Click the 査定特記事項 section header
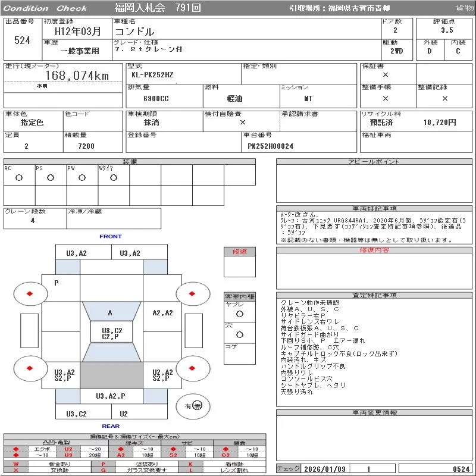Image resolution: width=476 pixels, height=476 pixels. click(x=374, y=295)
